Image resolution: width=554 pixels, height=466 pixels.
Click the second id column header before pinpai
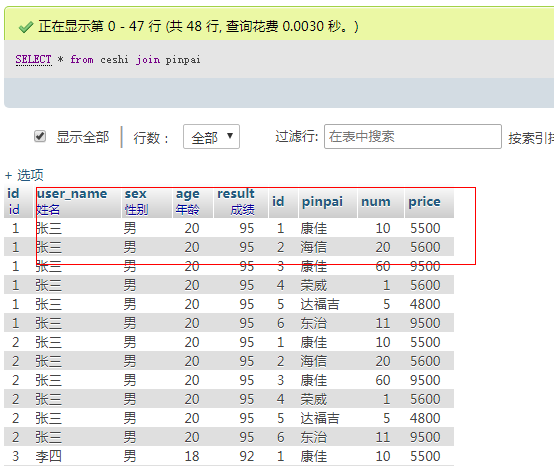(278, 201)
